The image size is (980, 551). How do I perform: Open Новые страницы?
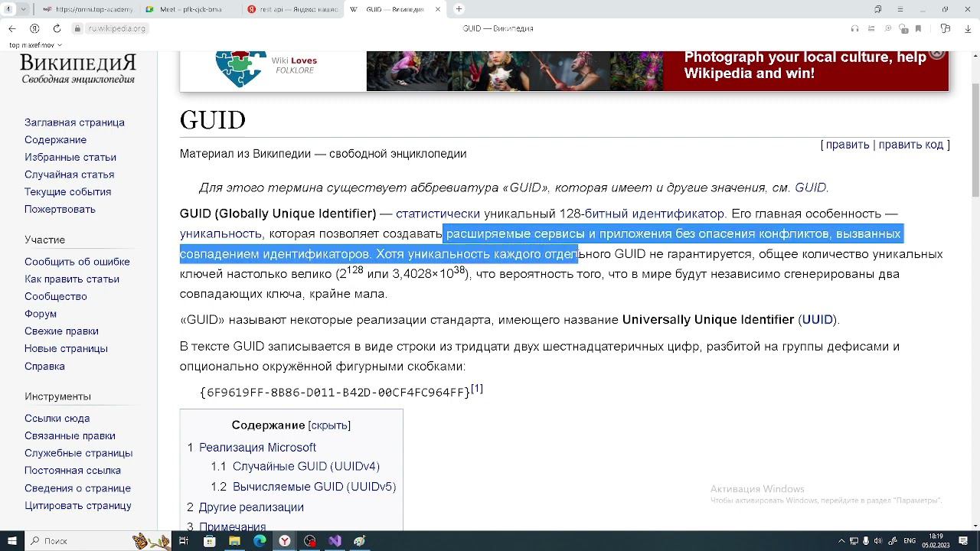[x=66, y=349]
